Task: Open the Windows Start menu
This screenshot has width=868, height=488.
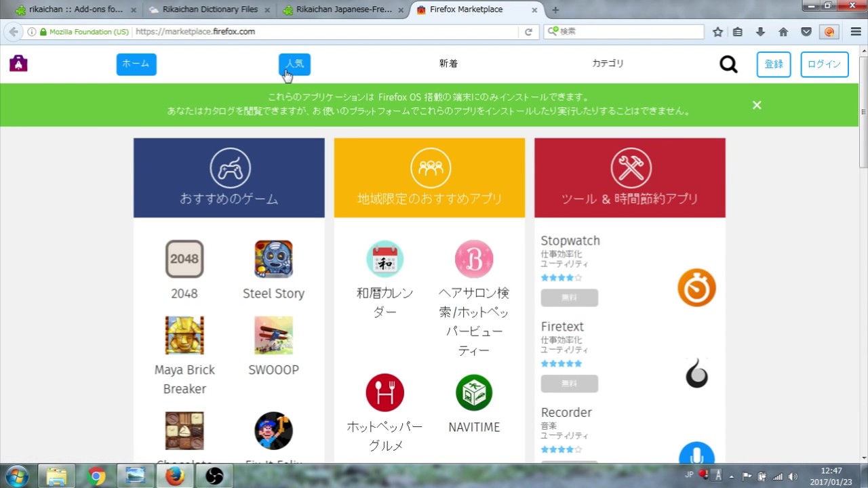Action: coord(16,476)
